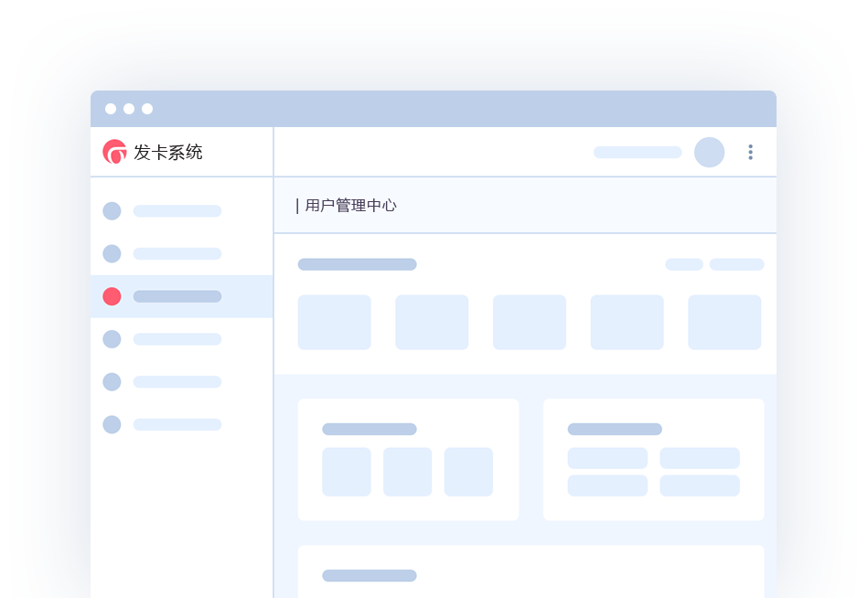Click the fourth sidebar item's circle icon

pos(112,339)
